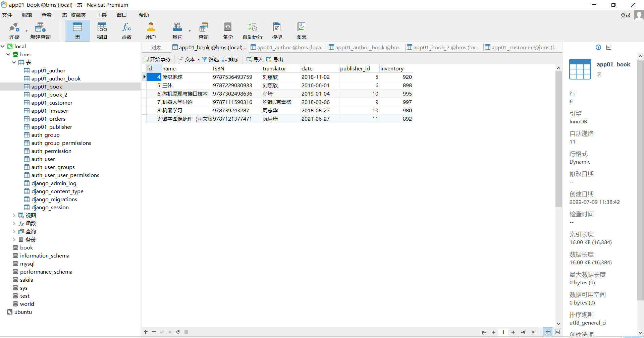Click the 筛选 filter button
Viewport: 644px width, 338px height.
click(210, 59)
